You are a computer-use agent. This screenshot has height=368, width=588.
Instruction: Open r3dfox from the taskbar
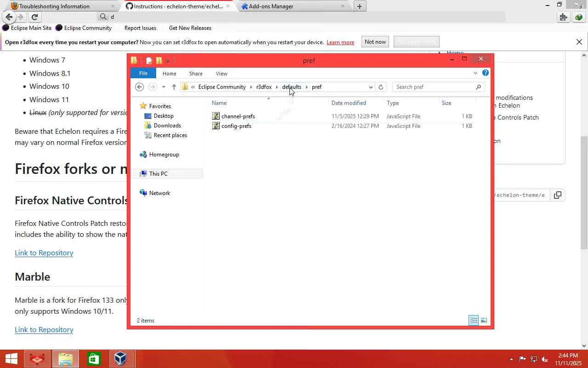pos(37,359)
